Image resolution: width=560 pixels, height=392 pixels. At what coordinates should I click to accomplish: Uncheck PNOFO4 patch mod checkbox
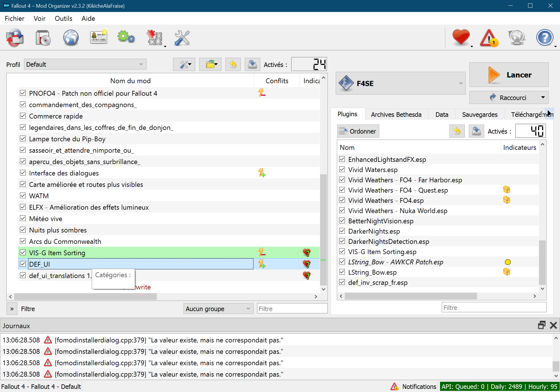click(x=23, y=93)
